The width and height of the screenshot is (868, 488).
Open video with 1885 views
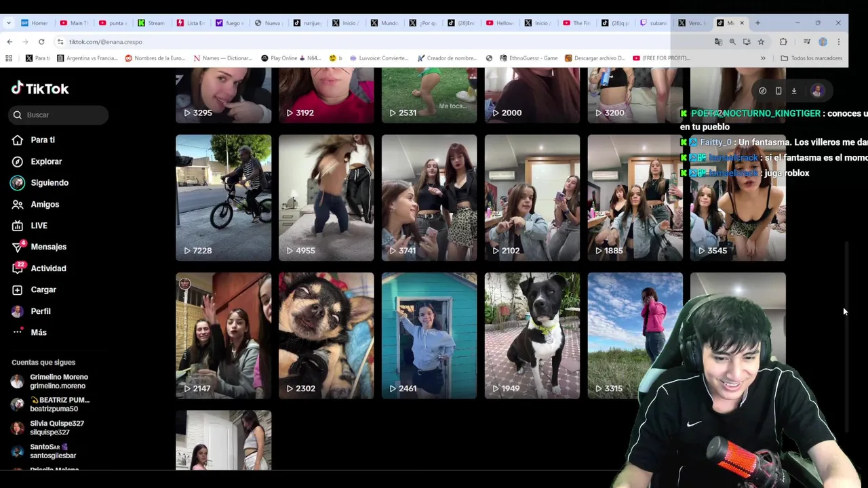pos(635,198)
